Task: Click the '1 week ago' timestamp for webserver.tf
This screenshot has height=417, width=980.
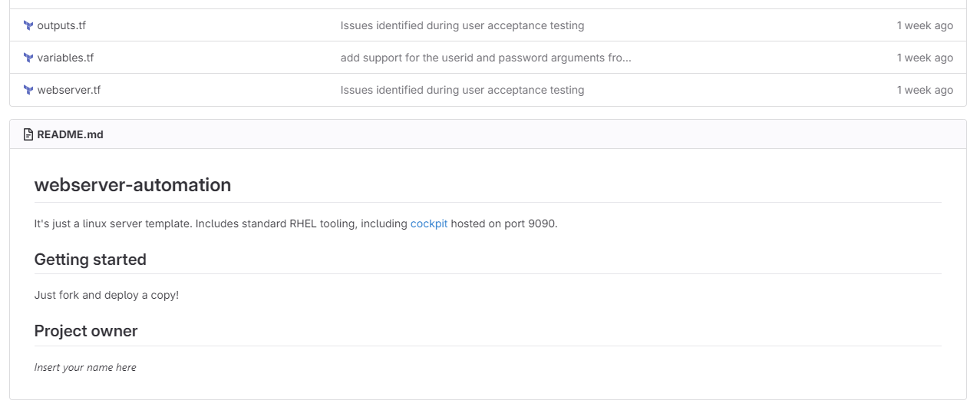Action: (925, 90)
